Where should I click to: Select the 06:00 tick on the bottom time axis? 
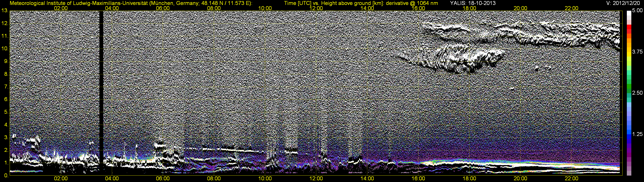click(x=163, y=179)
